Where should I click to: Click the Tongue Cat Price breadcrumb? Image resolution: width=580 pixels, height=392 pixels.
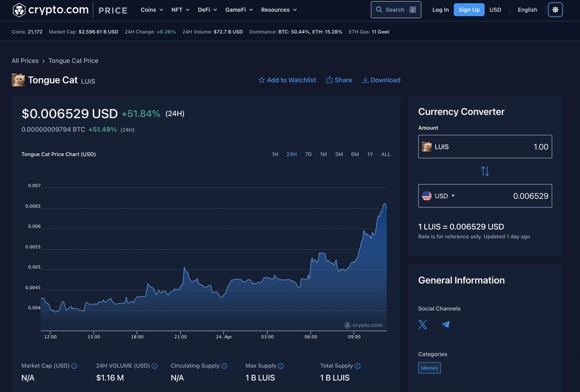point(73,60)
